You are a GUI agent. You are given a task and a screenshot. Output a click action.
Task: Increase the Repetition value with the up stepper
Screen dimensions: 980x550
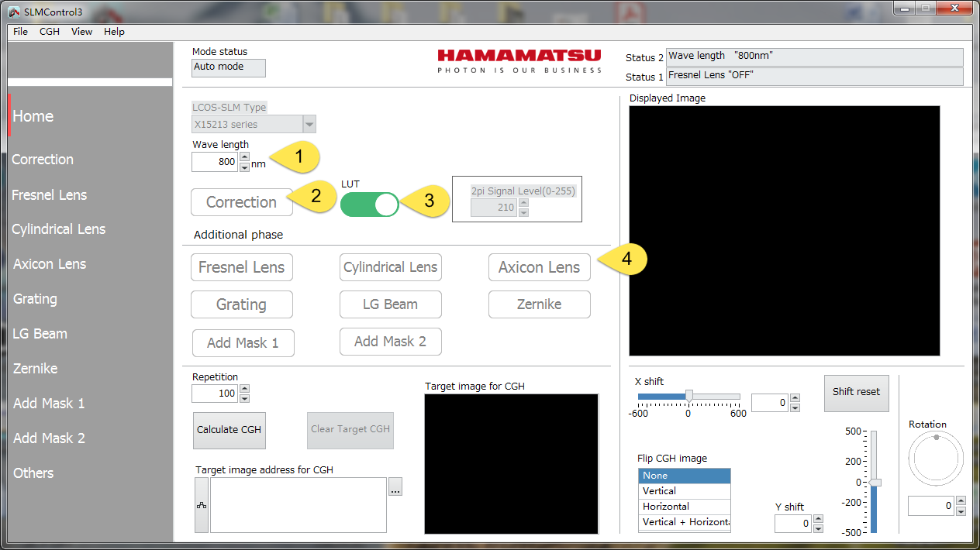coord(244,389)
